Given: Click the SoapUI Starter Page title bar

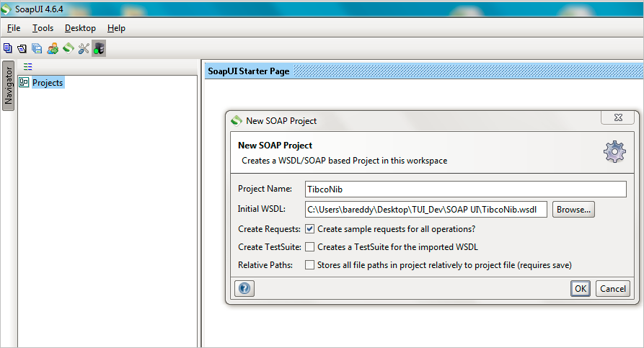Looking at the screenshot, I should point(424,71).
